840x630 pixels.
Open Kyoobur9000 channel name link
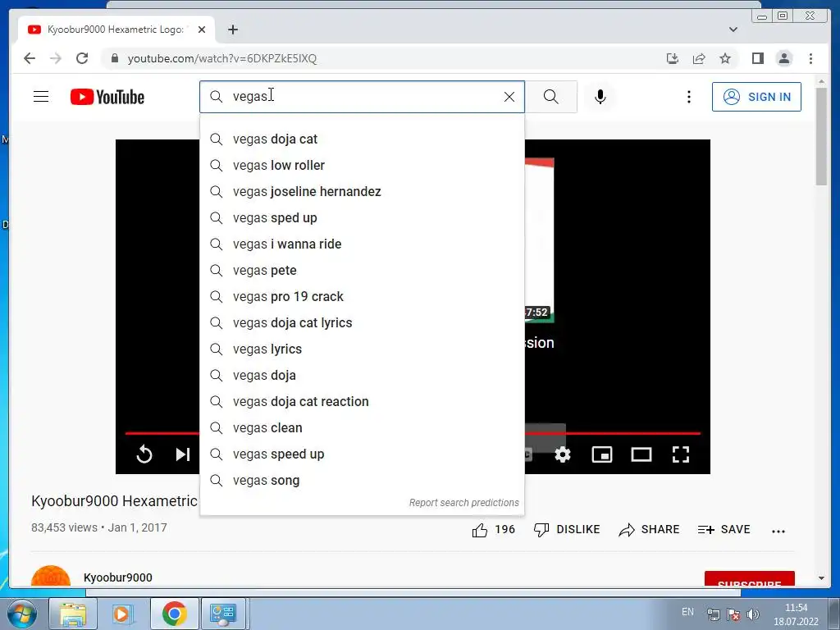pyautogui.click(x=118, y=577)
